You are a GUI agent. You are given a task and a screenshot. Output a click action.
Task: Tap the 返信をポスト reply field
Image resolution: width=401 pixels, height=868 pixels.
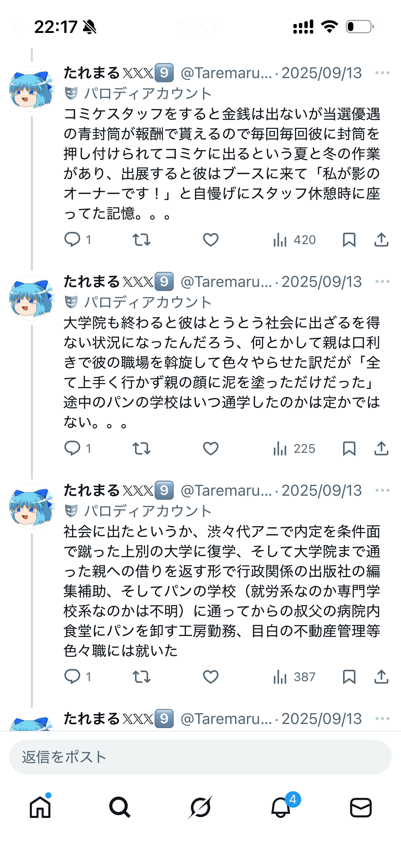coord(200,757)
